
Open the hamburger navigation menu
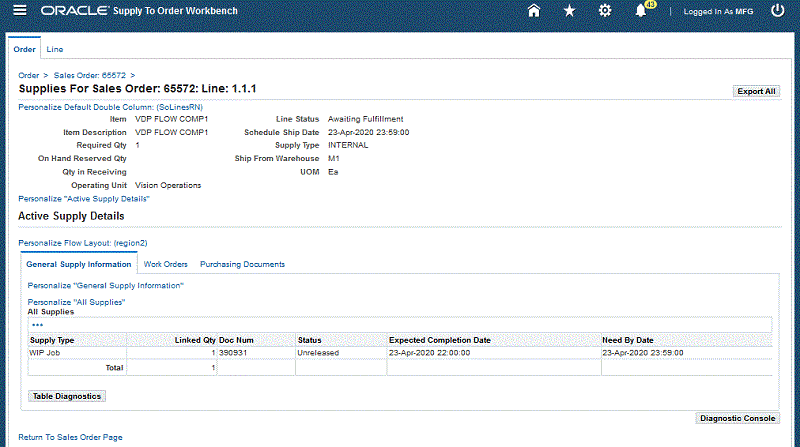19,10
